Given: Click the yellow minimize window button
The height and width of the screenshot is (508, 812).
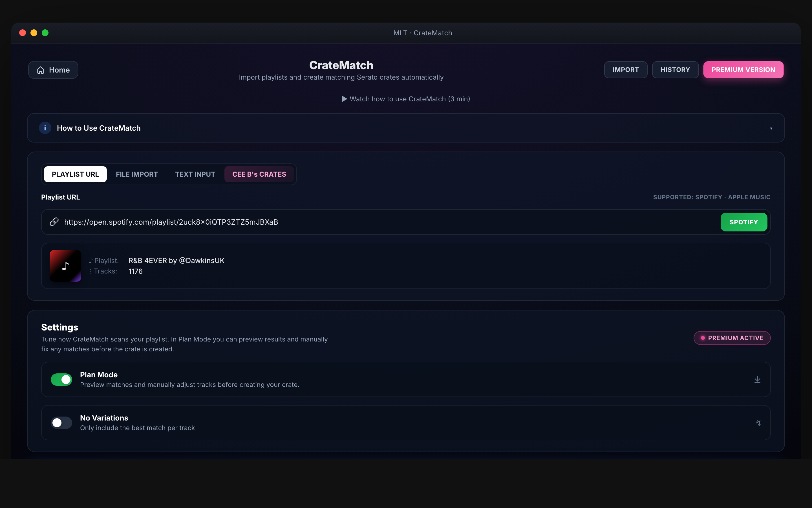Looking at the screenshot, I should [34, 32].
